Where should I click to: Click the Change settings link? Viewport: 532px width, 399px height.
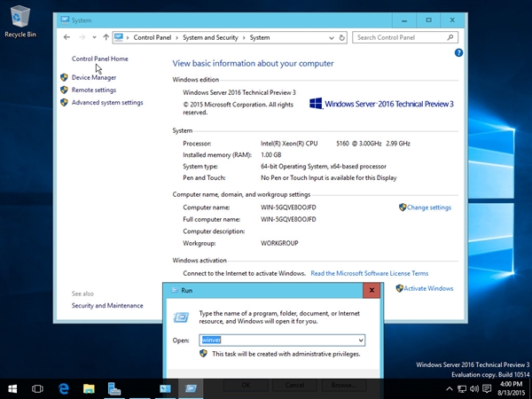(x=429, y=207)
